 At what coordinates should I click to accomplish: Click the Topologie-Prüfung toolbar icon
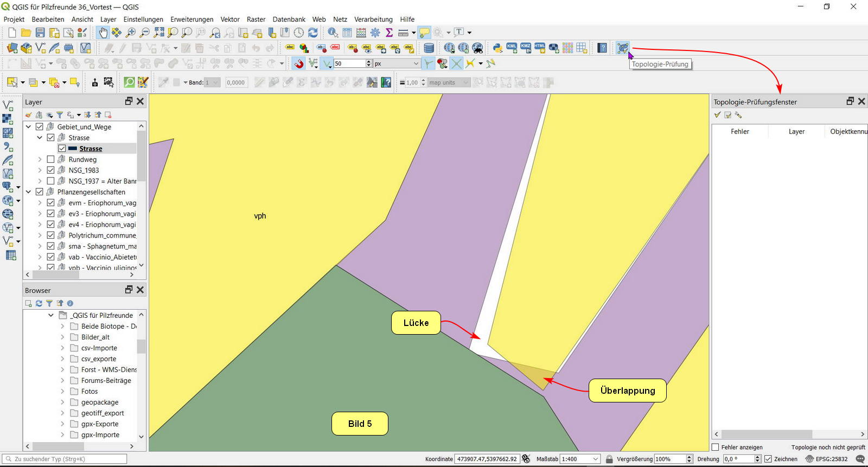point(622,48)
